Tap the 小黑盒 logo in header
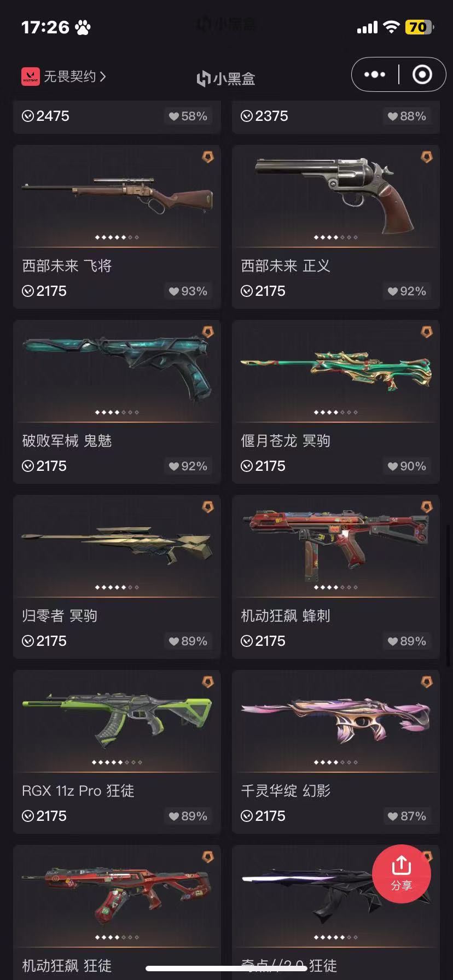 click(x=226, y=79)
